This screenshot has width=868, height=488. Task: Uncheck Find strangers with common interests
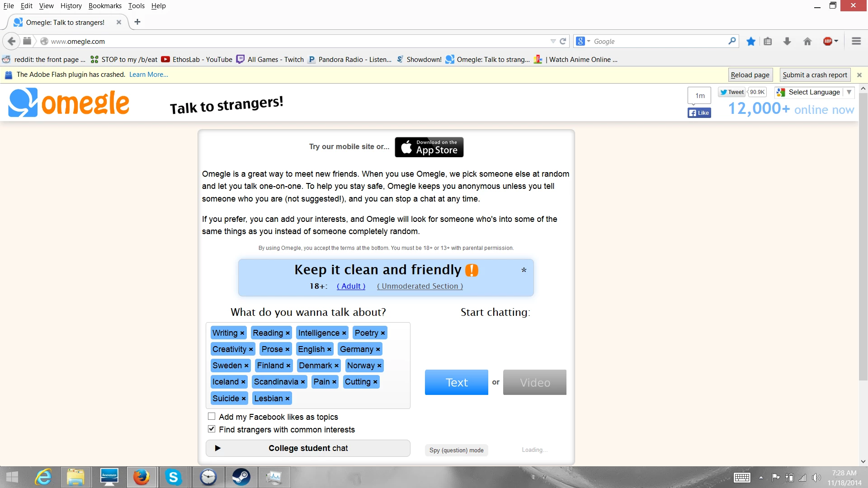[212, 429]
